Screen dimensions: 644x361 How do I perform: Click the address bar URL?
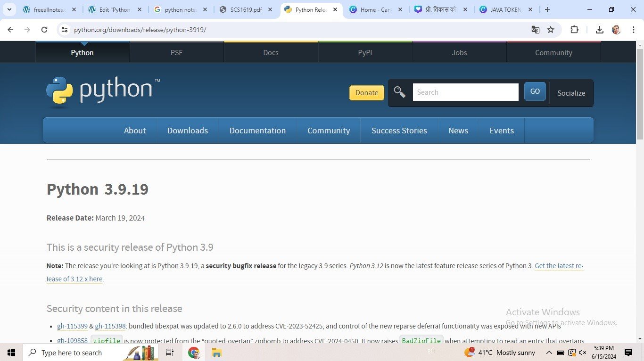point(140,30)
